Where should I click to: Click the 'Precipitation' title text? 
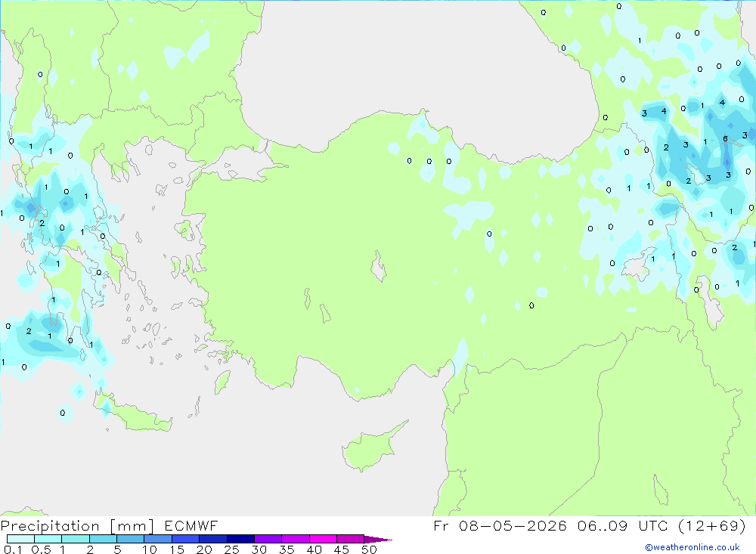point(50,525)
